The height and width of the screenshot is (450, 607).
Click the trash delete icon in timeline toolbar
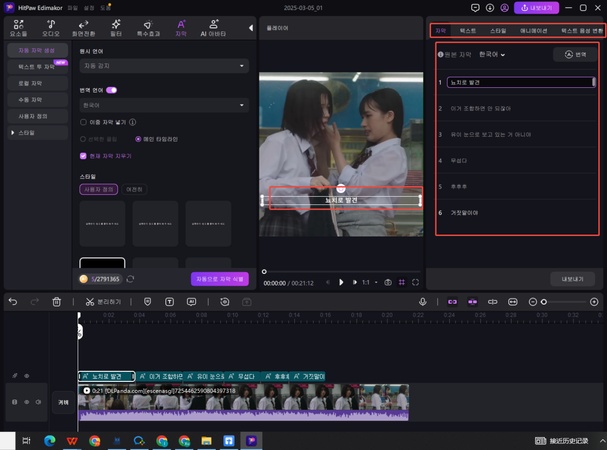tap(57, 301)
